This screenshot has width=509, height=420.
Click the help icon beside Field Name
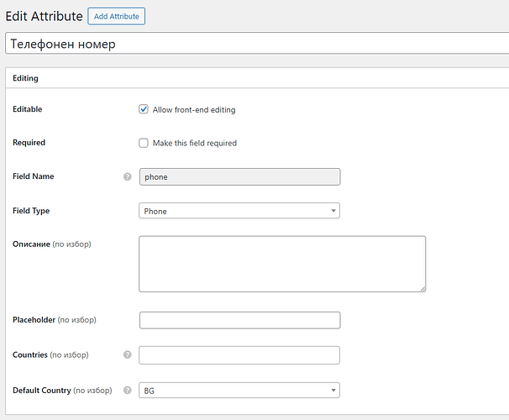pos(128,177)
